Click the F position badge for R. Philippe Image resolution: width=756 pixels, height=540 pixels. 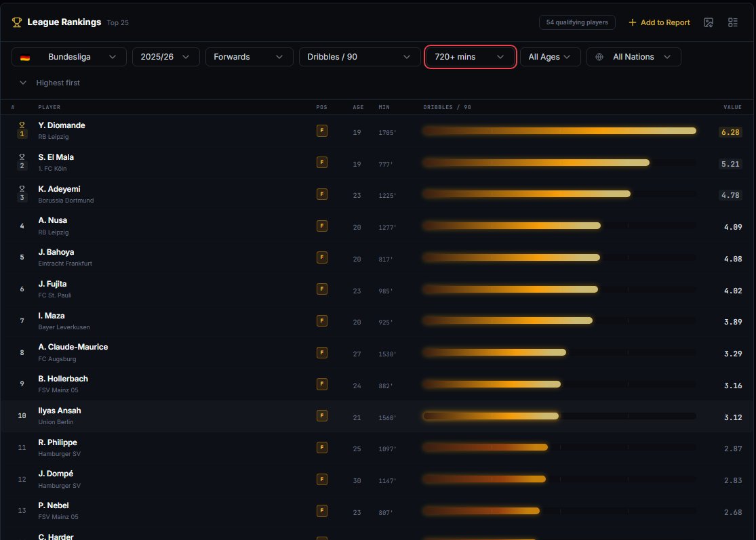(322, 447)
